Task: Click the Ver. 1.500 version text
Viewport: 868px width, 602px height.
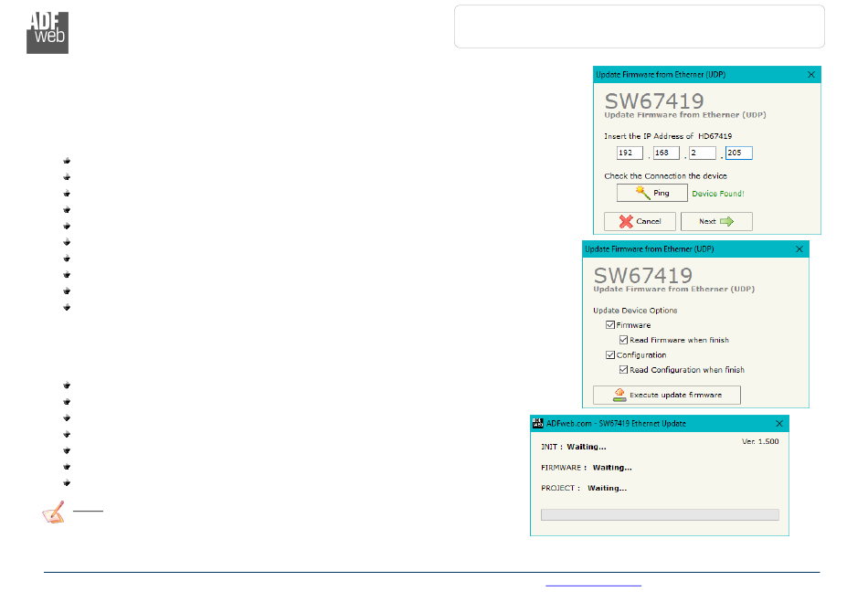Action: click(760, 441)
